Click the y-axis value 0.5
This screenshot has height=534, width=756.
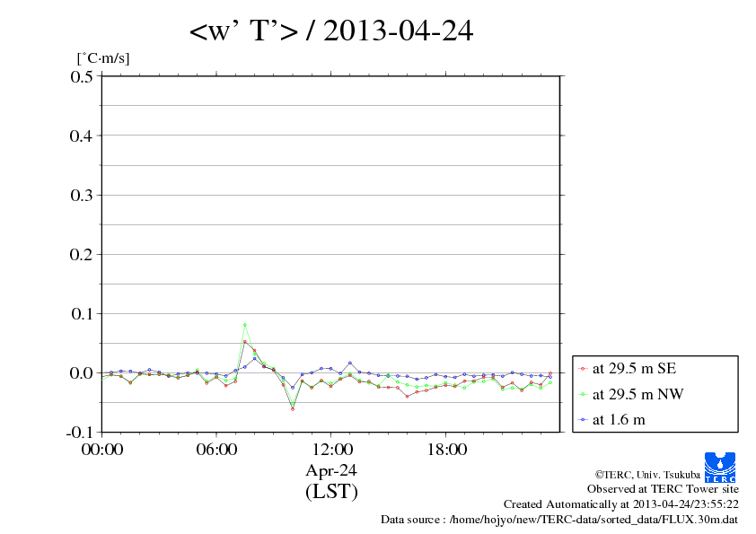(x=82, y=76)
